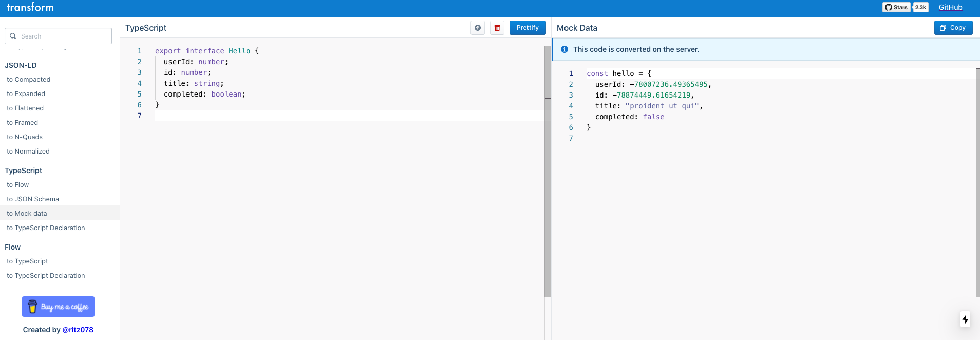Click the completed: boolean line in editor
The image size is (980, 340).
[204, 94]
